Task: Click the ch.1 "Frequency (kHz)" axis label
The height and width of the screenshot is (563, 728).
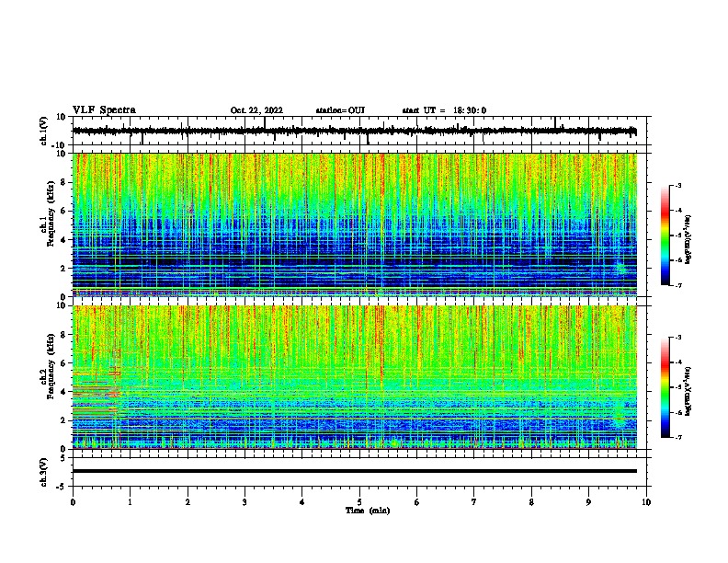Action: pos(51,213)
